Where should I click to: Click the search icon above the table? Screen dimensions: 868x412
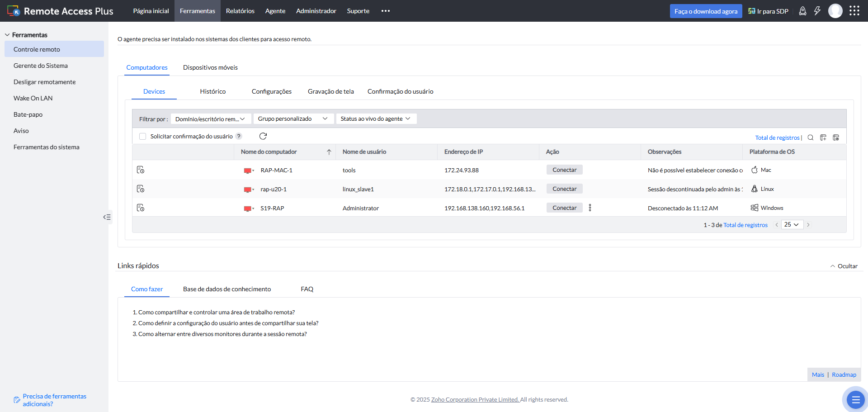point(811,137)
